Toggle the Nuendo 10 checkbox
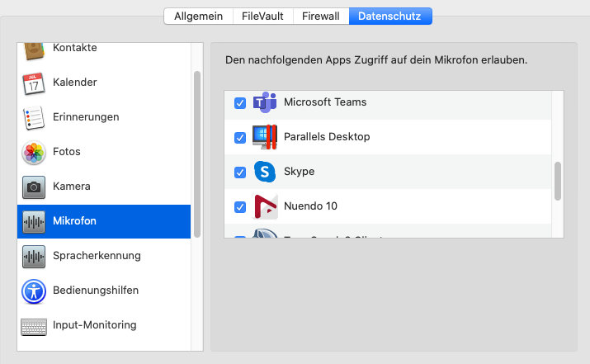The width and height of the screenshot is (590, 364). [x=240, y=206]
